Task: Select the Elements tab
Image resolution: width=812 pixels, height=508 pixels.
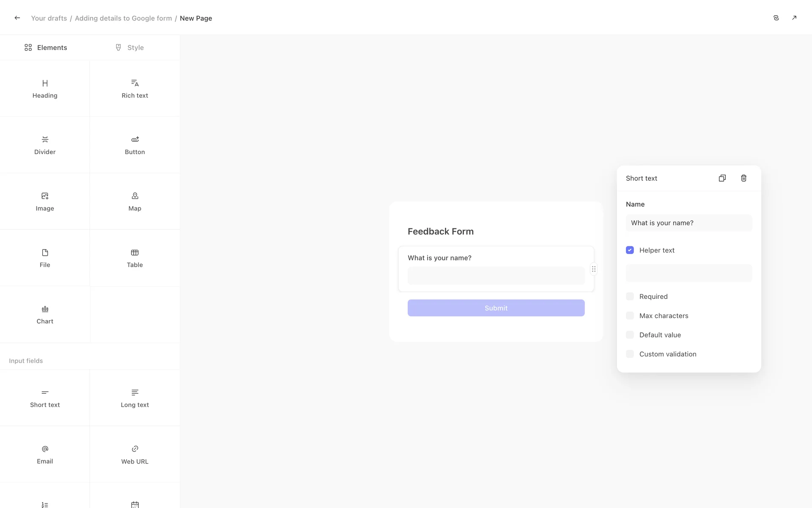Action: pos(46,47)
